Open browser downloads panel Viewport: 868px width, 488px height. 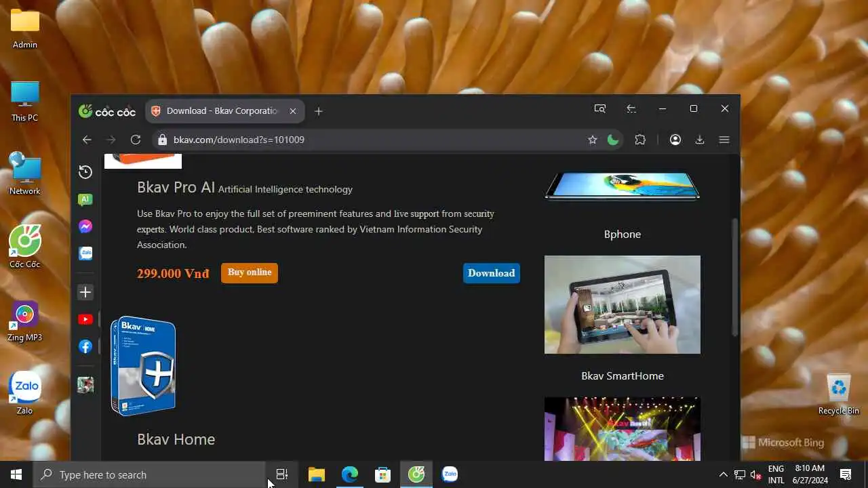[x=700, y=140]
